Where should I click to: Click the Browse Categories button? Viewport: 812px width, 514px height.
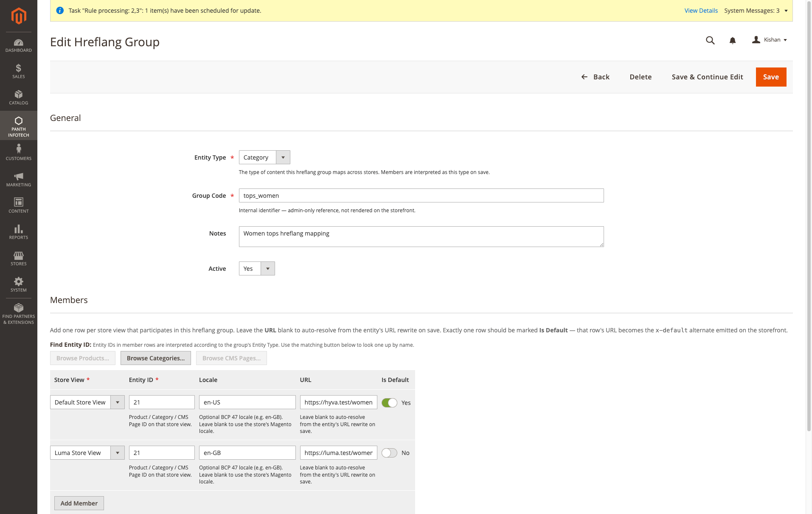point(155,358)
